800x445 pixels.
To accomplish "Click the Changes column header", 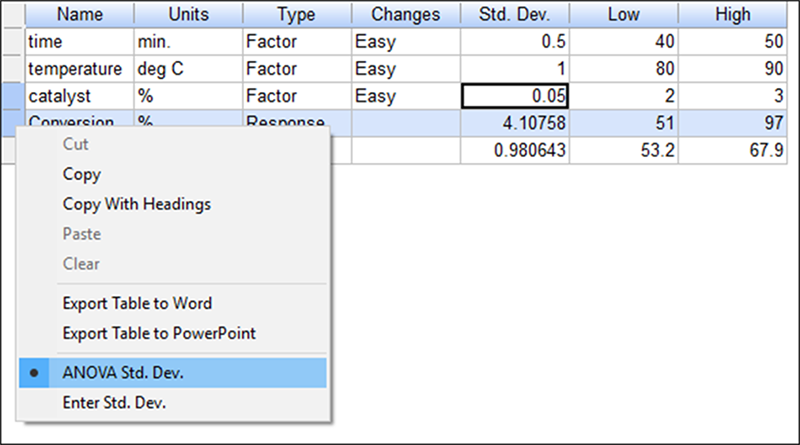I will pos(405,15).
